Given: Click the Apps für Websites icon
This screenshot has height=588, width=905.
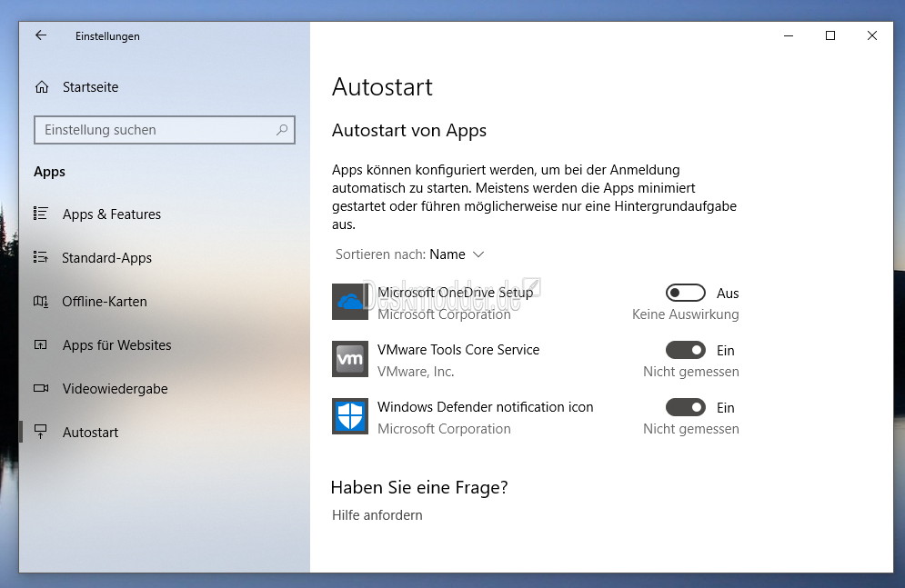Looking at the screenshot, I should tap(40, 344).
